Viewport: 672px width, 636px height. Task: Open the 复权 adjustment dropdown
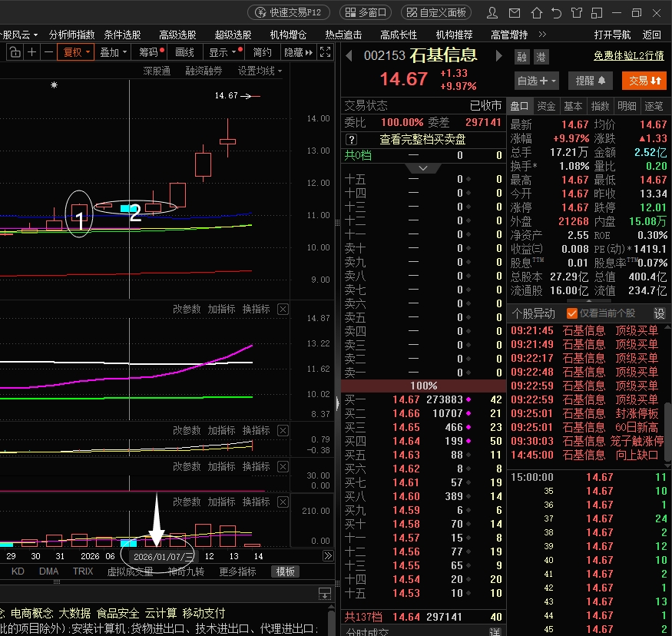pos(76,52)
